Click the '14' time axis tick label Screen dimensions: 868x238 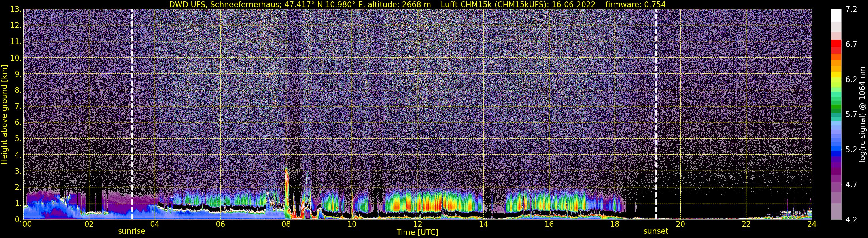(483, 224)
